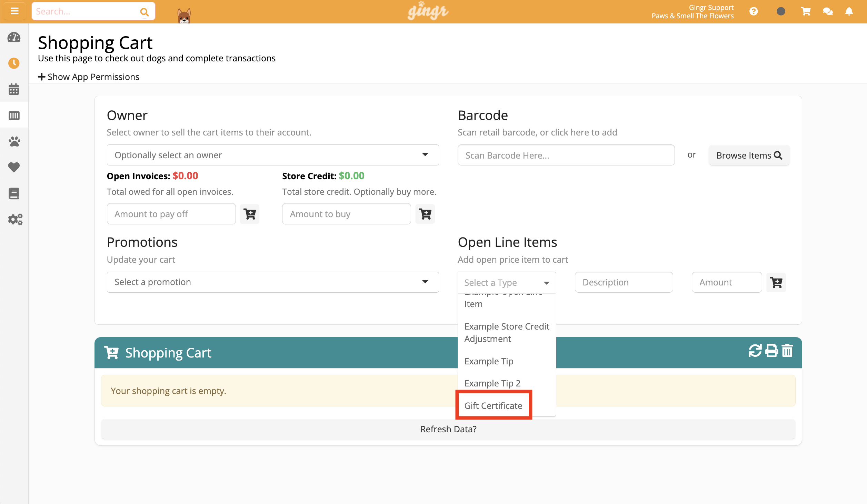Open the notifications bell icon
Viewport: 867px width, 504px height.
point(849,11)
